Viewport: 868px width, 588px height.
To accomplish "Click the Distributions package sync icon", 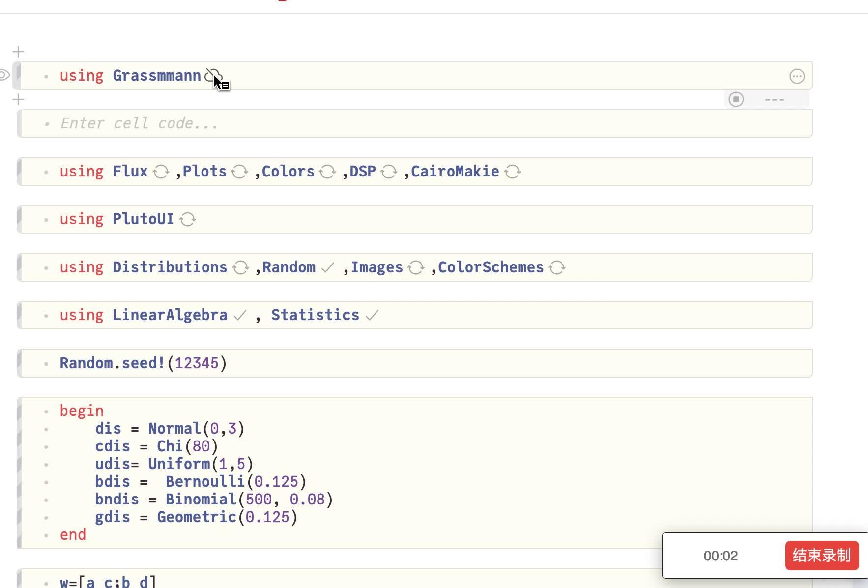I will 240,268.
